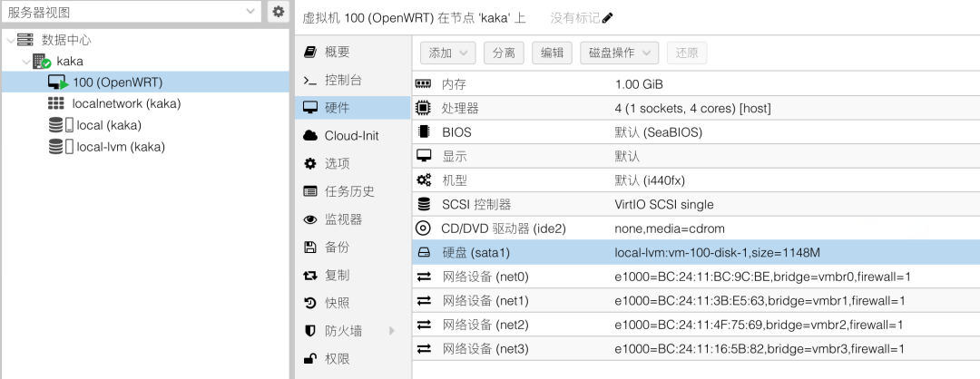Viewport: 980px width, 379px height.
Task: Open the gear settings button
Action: (x=279, y=12)
